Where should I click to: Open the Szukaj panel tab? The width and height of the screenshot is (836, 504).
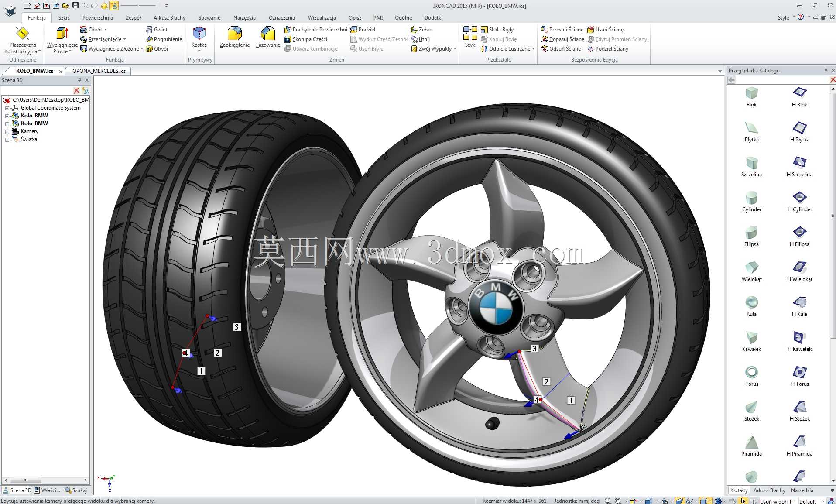(x=76, y=490)
